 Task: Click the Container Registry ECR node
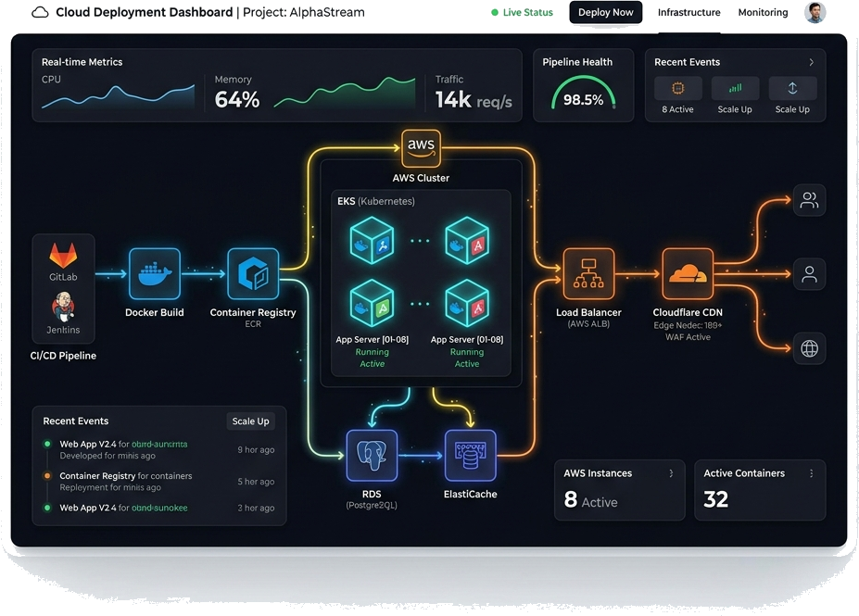pyautogui.click(x=253, y=274)
